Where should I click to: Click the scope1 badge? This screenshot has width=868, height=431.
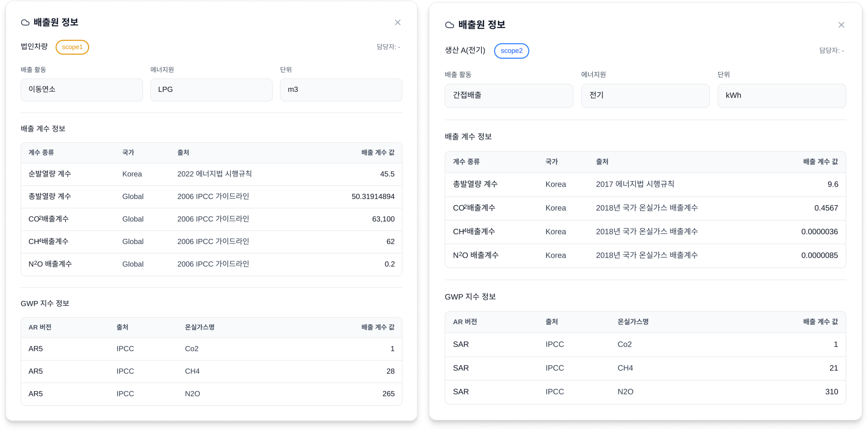[72, 47]
